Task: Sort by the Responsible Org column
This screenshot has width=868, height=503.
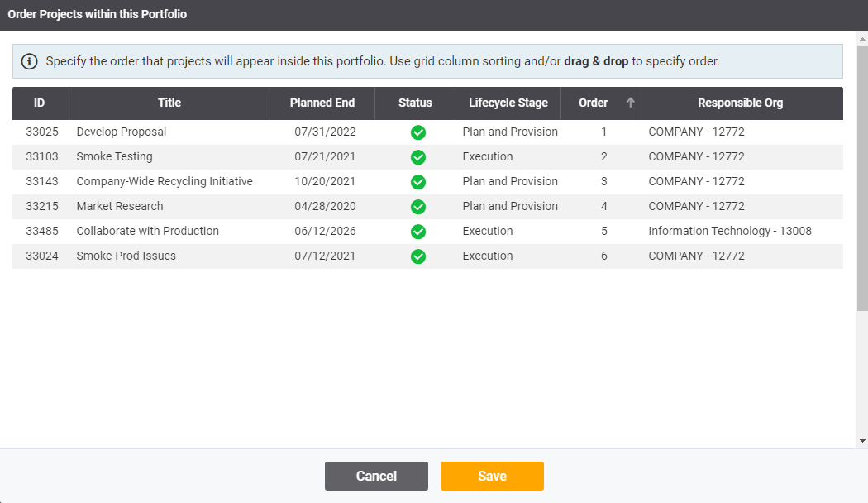Action: [740, 103]
